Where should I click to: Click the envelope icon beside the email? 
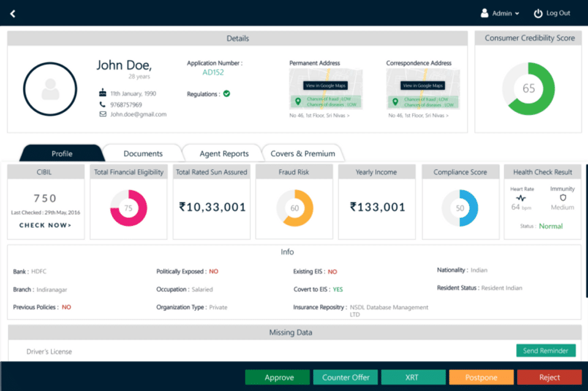pyautogui.click(x=103, y=114)
